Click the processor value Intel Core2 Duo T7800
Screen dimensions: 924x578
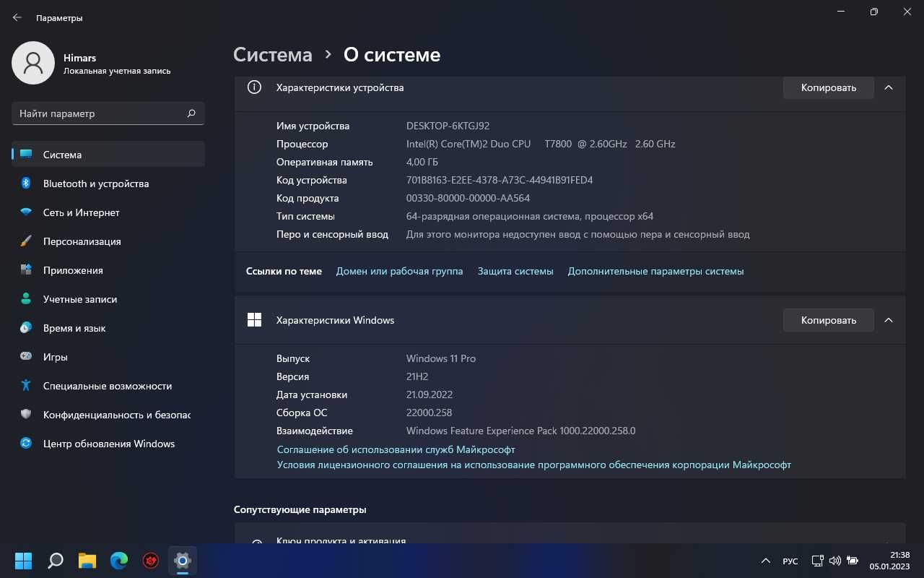click(x=541, y=144)
